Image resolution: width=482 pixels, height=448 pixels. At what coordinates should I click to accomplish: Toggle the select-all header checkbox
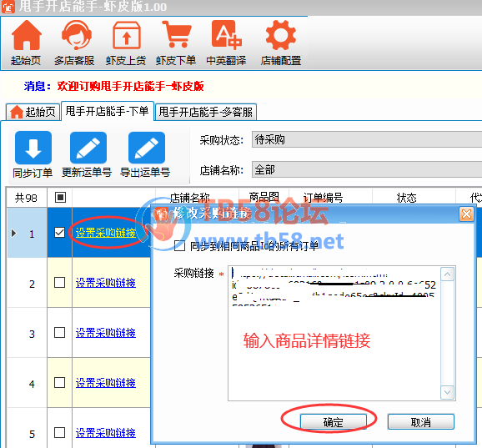[x=60, y=197]
